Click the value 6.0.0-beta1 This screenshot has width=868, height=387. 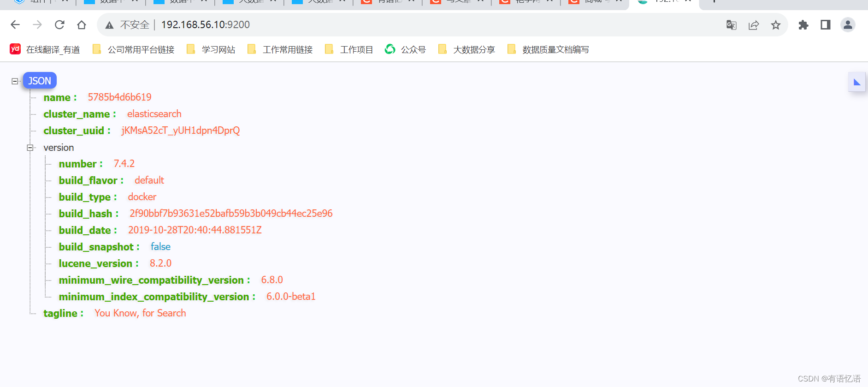coord(291,297)
